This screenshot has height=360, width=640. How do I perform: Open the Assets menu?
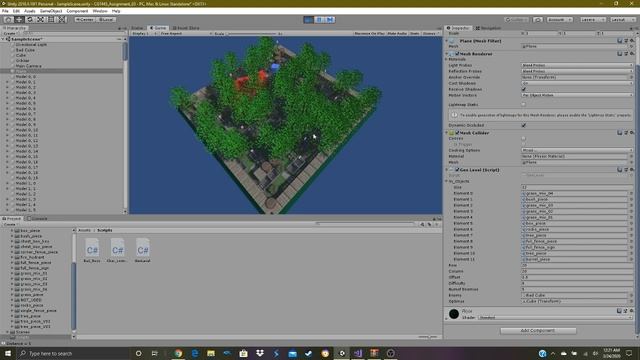[30, 11]
